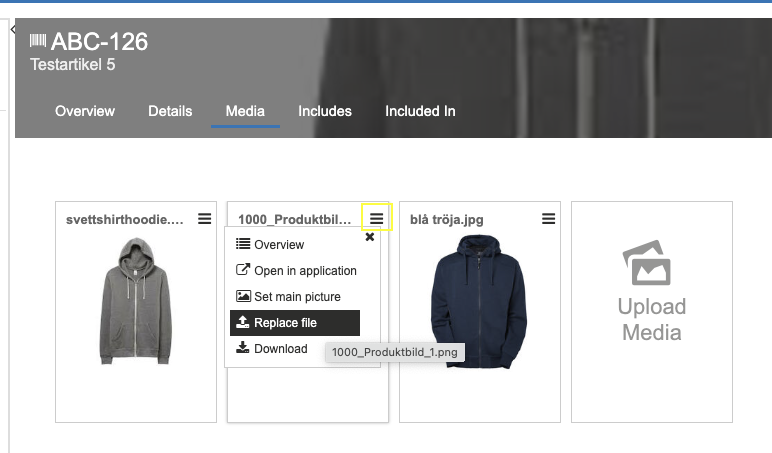Viewport: 772px width, 453px height.
Task: Switch to the Overview tab
Action: point(85,111)
